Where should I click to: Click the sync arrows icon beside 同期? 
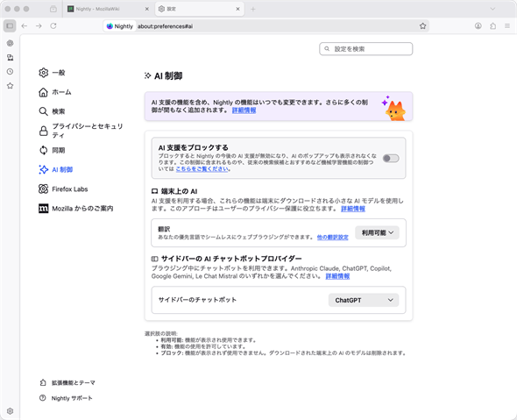pos(43,150)
